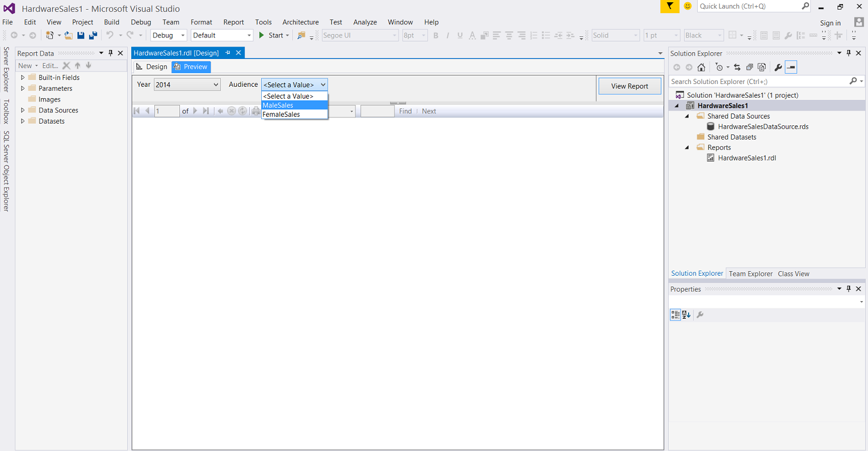Close the HardwareSales1.rdl document tab
The height and width of the screenshot is (451, 868).
point(238,53)
